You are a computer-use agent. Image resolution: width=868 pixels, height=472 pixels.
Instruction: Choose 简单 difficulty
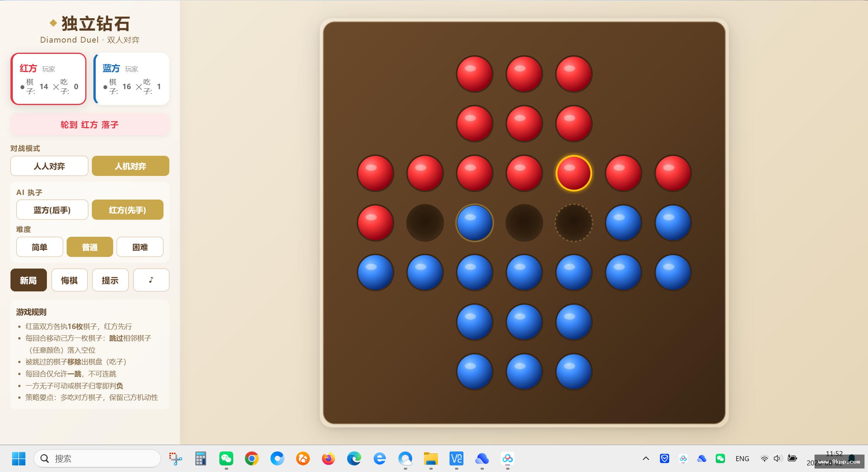coord(40,247)
